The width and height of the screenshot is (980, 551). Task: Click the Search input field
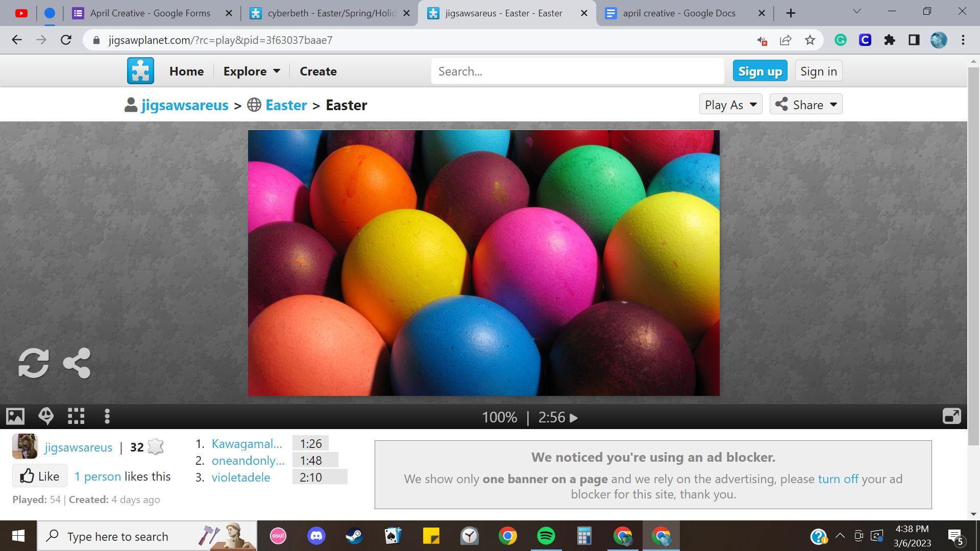pyautogui.click(x=577, y=71)
